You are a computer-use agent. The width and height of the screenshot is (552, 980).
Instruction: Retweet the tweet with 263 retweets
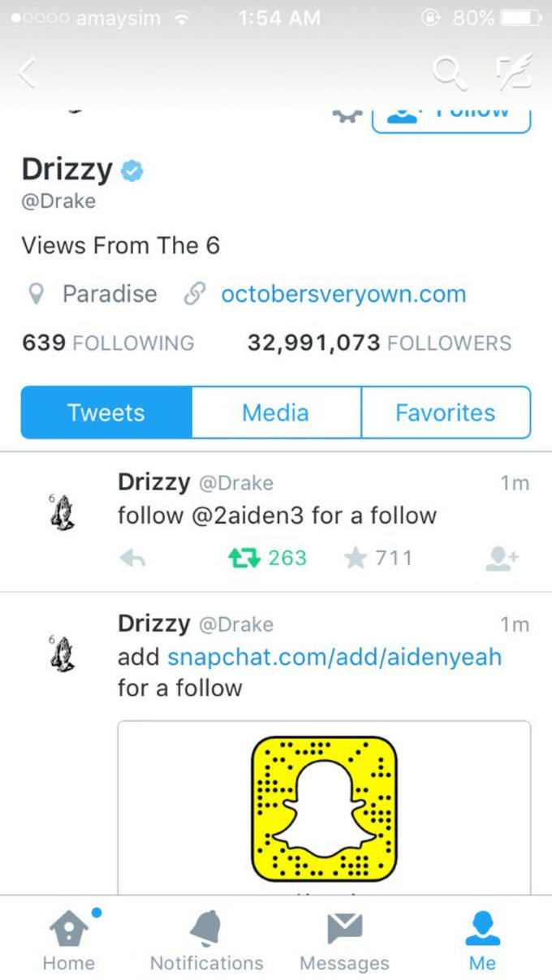coord(242,558)
